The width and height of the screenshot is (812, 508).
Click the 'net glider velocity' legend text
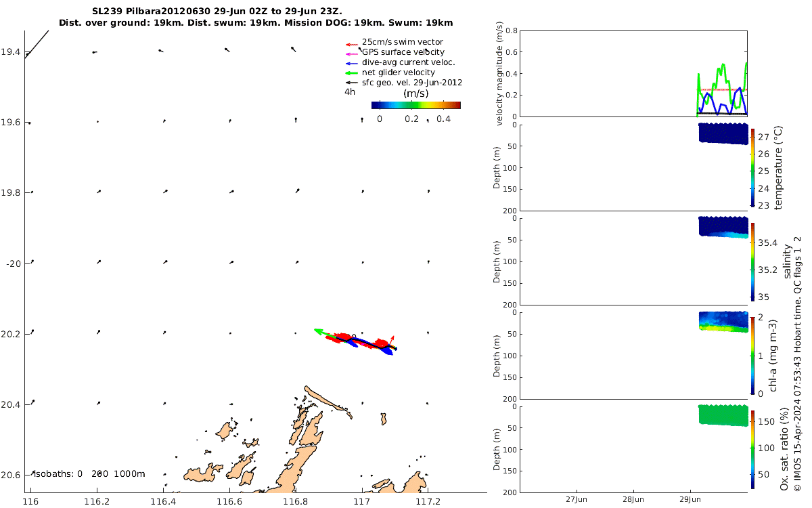(399, 72)
